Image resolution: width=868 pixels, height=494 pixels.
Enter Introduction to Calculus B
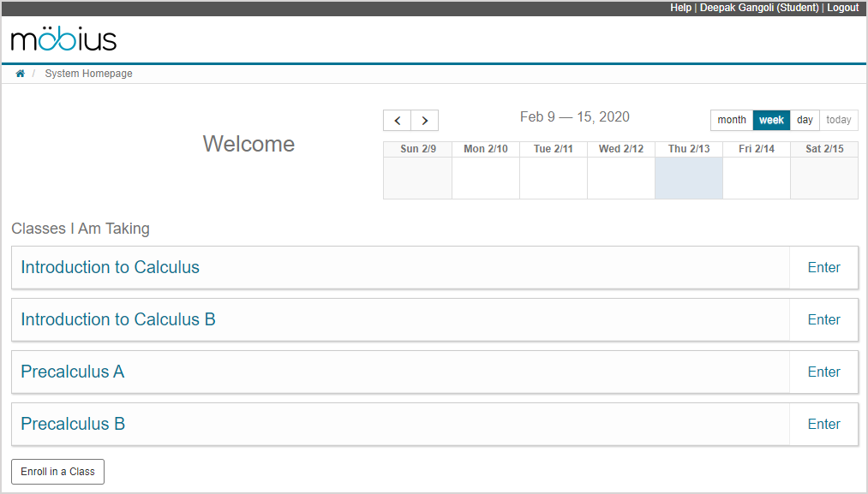click(x=823, y=319)
